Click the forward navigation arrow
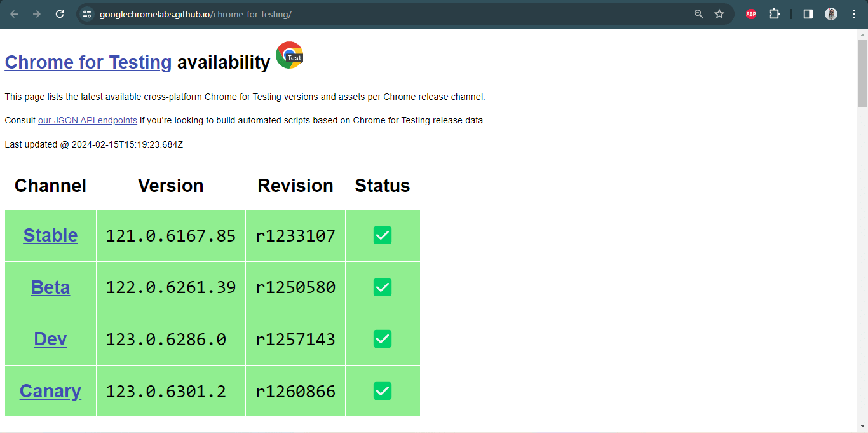 point(36,13)
